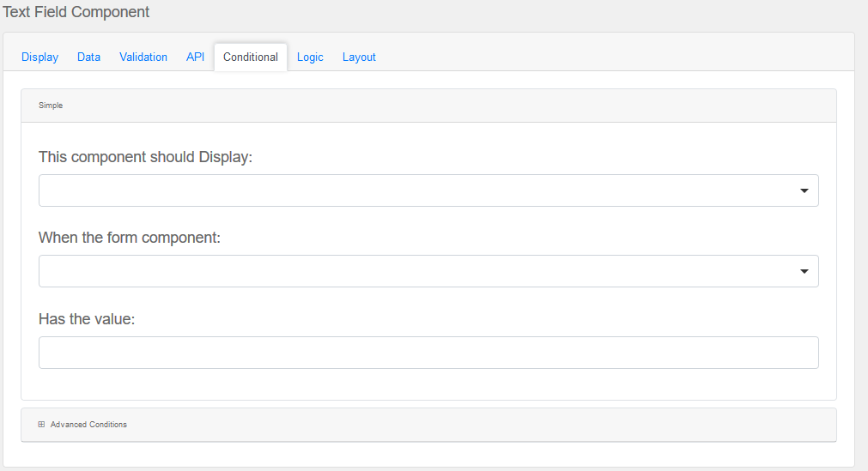This screenshot has width=868, height=471.
Task: Click the active Conditional tab
Action: [250, 57]
